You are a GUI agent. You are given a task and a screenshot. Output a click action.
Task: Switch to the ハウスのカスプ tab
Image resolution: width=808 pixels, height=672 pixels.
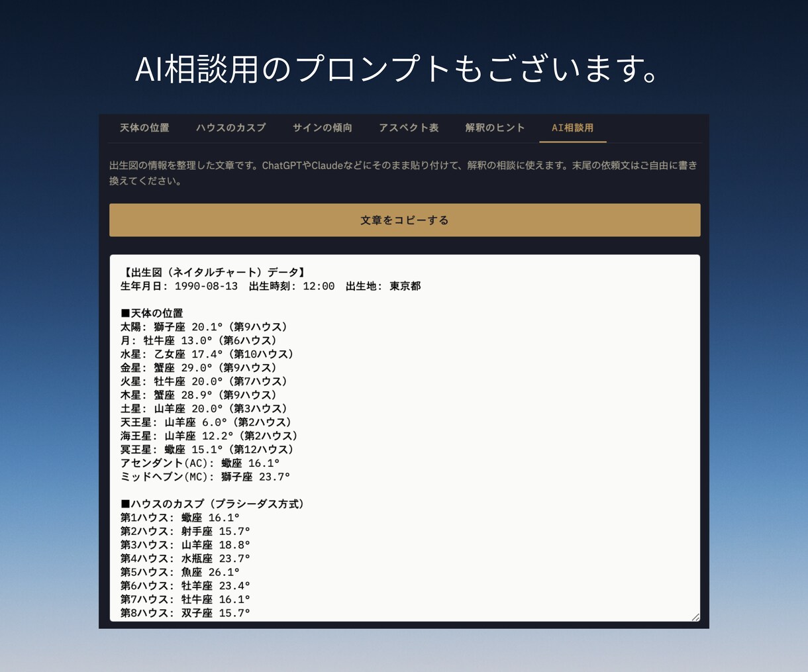pos(230,128)
